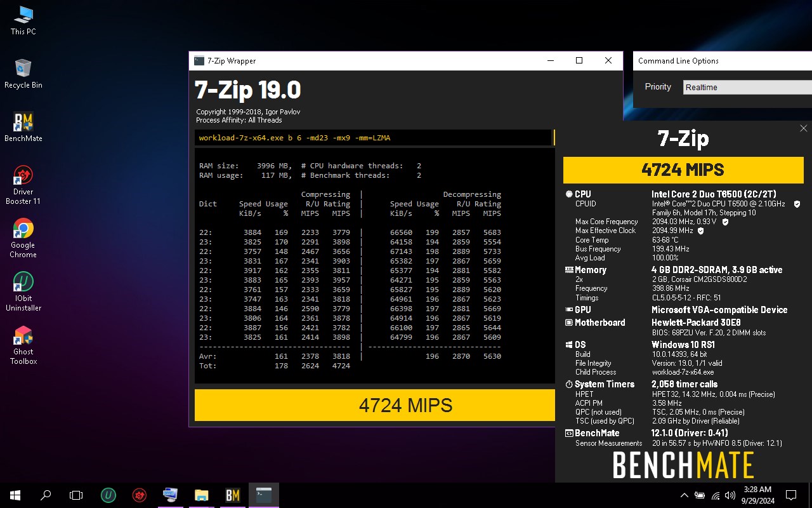Open IObit Uninstaller desktop shortcut
This screenshot has width=812, height=508.
23,291
